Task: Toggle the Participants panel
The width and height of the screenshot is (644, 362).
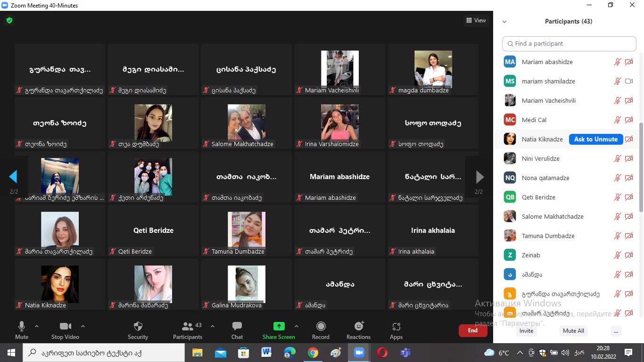Action: [188, 330]
